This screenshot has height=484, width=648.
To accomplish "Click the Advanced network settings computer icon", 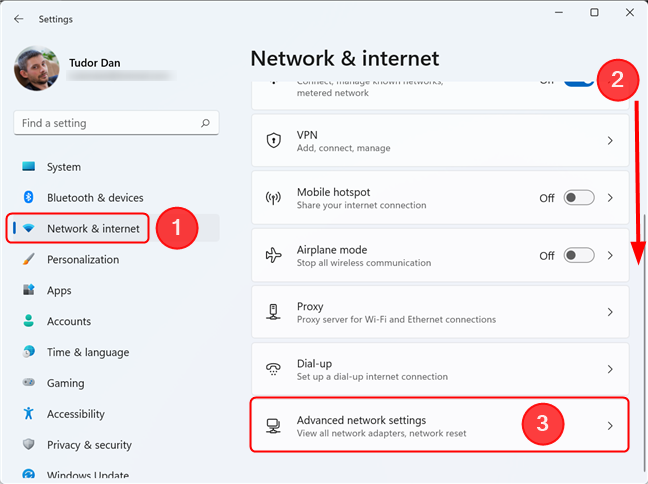I will pos(273,426).
